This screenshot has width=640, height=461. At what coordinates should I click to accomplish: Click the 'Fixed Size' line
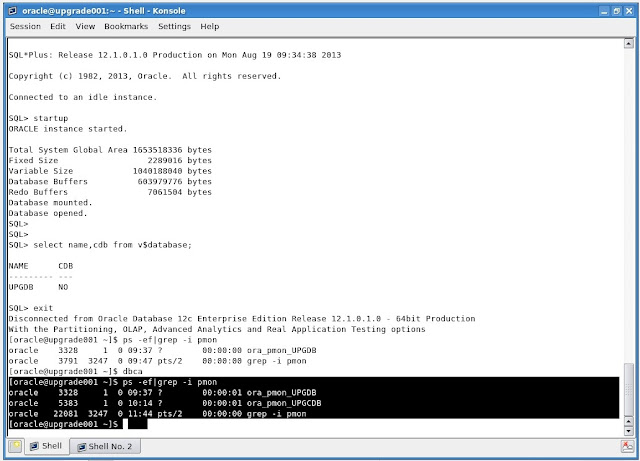(110, 160)
